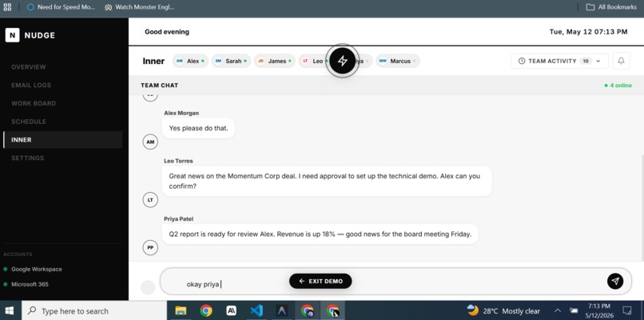Click the chat message input field

click(396, 282)
